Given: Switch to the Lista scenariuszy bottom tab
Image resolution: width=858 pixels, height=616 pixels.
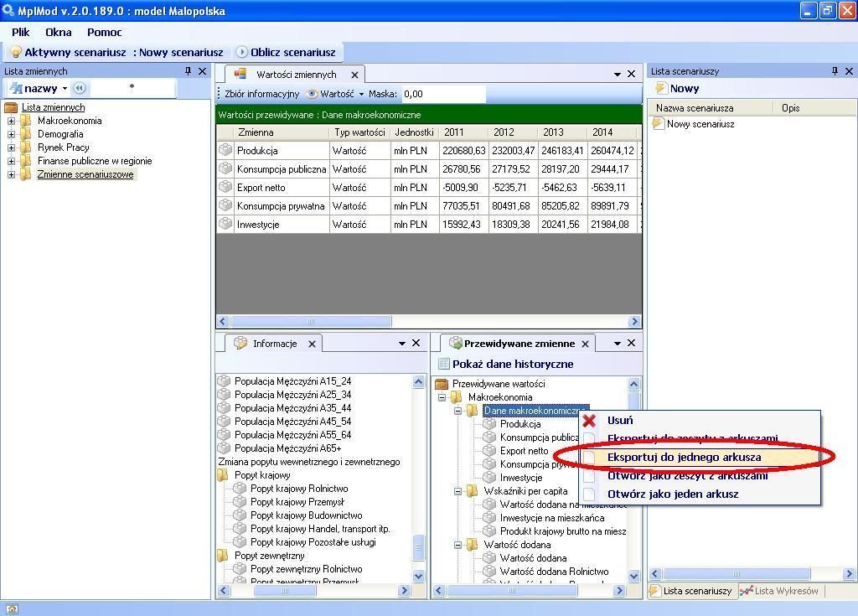Looking at the screenshot, I should tap(691, 591).
